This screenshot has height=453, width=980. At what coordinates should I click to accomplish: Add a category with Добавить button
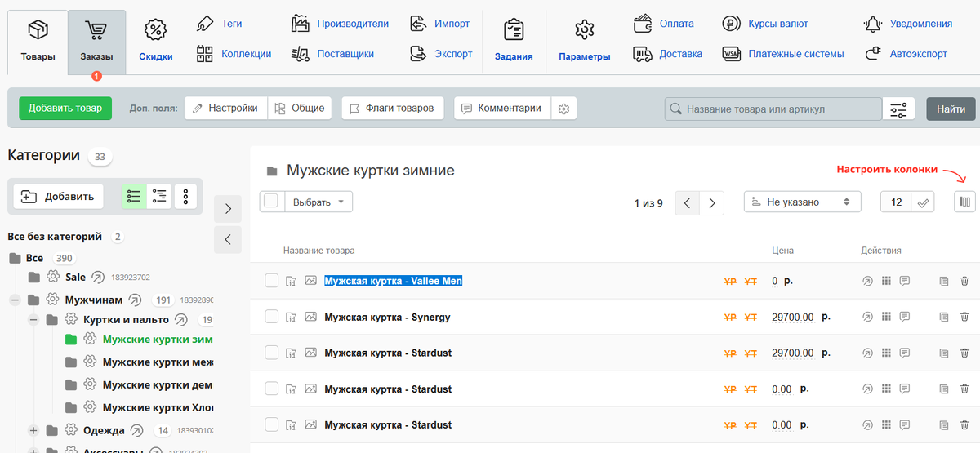pos(58,196)
